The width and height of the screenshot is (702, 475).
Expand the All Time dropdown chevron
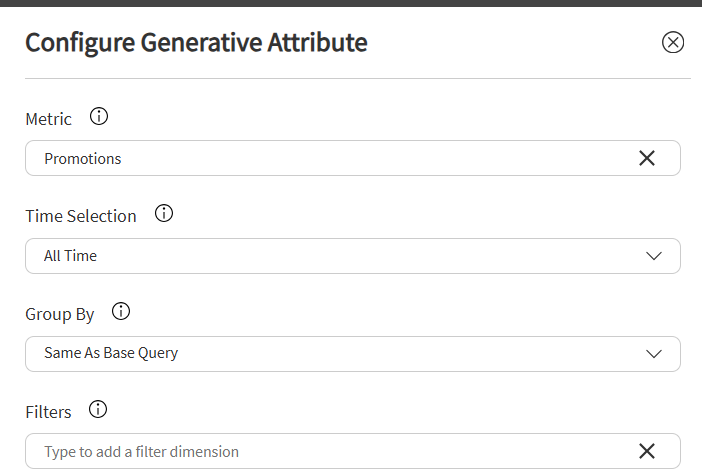pyautogui.click(x=654, y=256)
